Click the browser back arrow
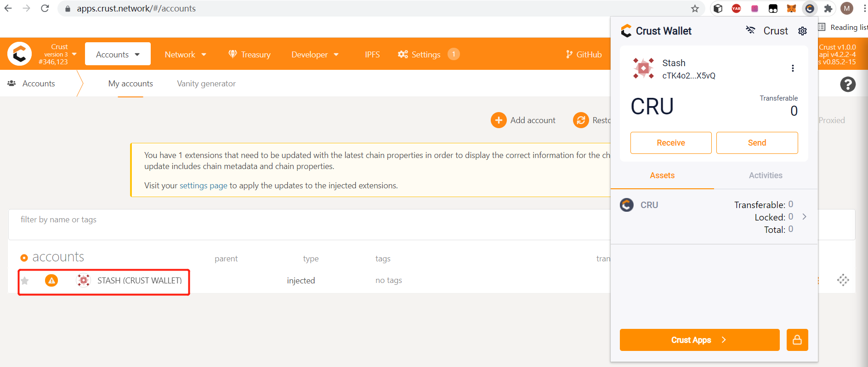Screen dimensions: 868x367 click(8, 8)
